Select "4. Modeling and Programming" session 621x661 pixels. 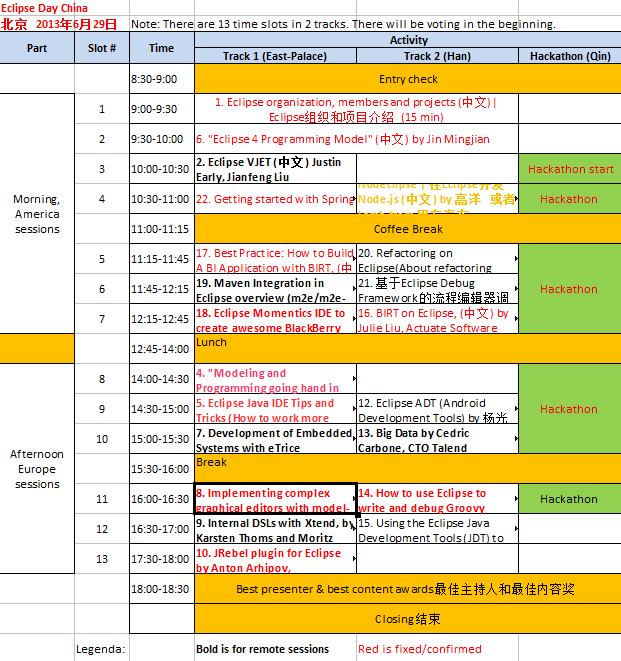[275, 379]
